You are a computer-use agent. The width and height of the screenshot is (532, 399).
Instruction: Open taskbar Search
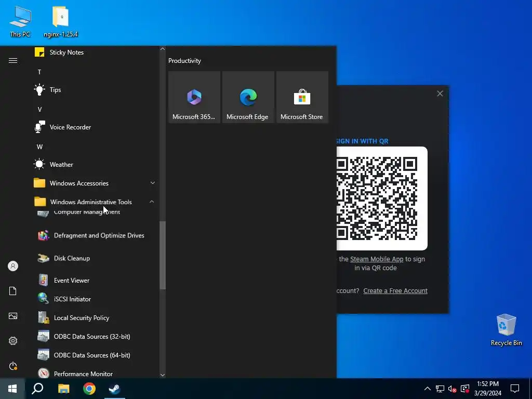pos(37,389)
